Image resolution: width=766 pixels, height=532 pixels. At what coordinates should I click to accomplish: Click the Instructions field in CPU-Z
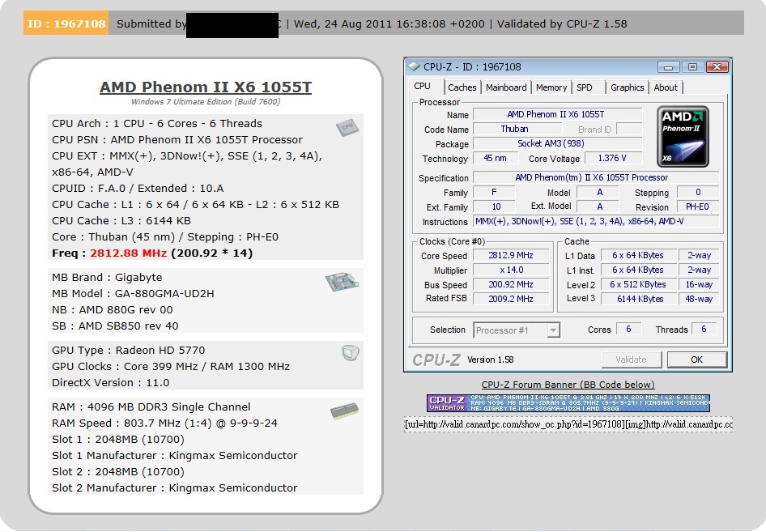pos(596,221)
